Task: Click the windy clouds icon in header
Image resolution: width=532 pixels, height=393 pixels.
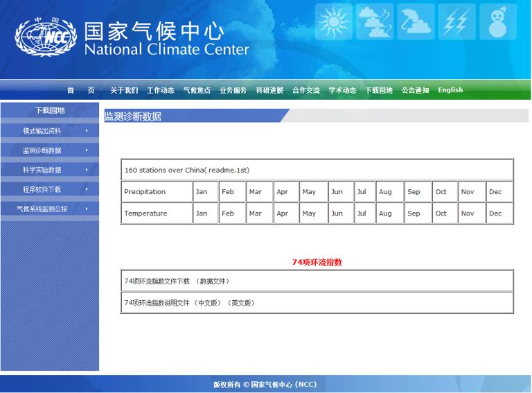Action: [x=375, y=21]
